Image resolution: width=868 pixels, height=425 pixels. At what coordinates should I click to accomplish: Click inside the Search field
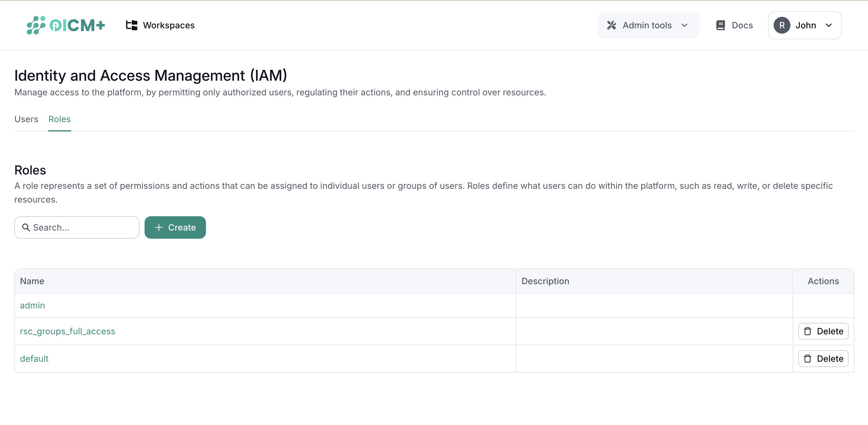pos(77,227)
